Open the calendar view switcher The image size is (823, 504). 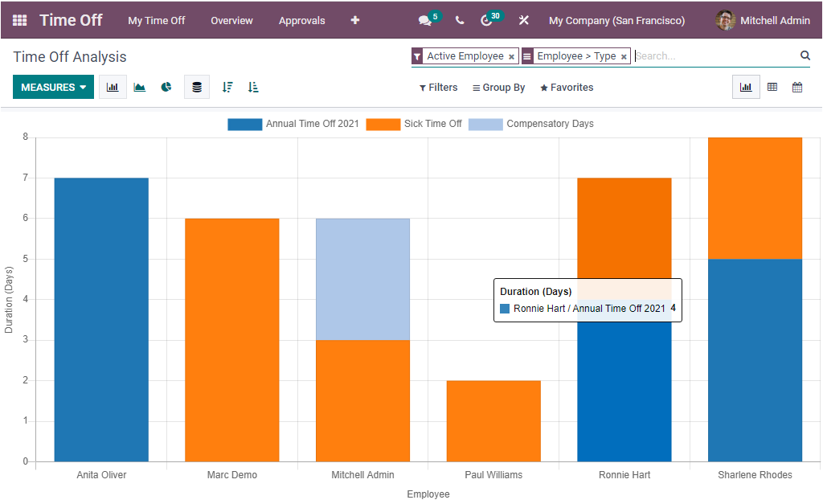point(798,87)
